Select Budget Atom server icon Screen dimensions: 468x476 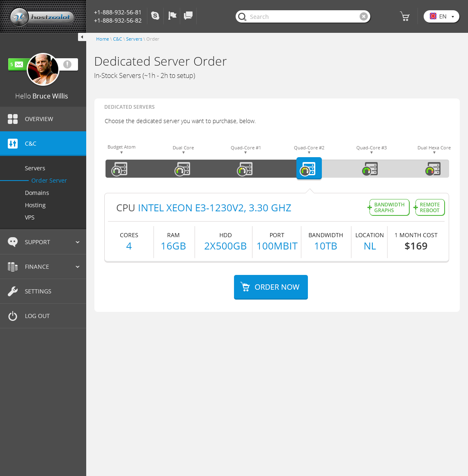(x=119, y=169)
